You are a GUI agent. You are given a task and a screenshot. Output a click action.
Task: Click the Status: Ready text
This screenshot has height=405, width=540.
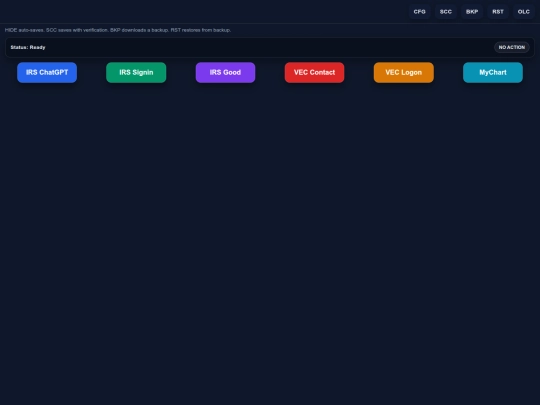28,47
